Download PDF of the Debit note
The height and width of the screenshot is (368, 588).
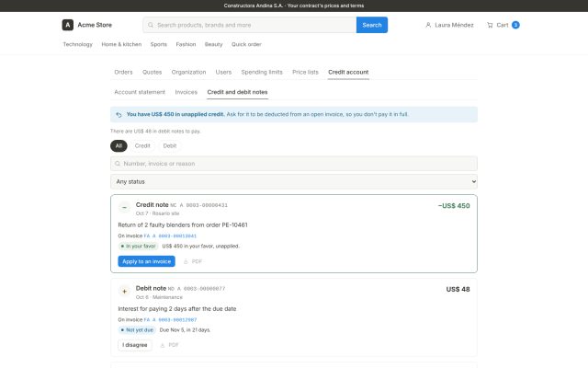pos(169,345)
